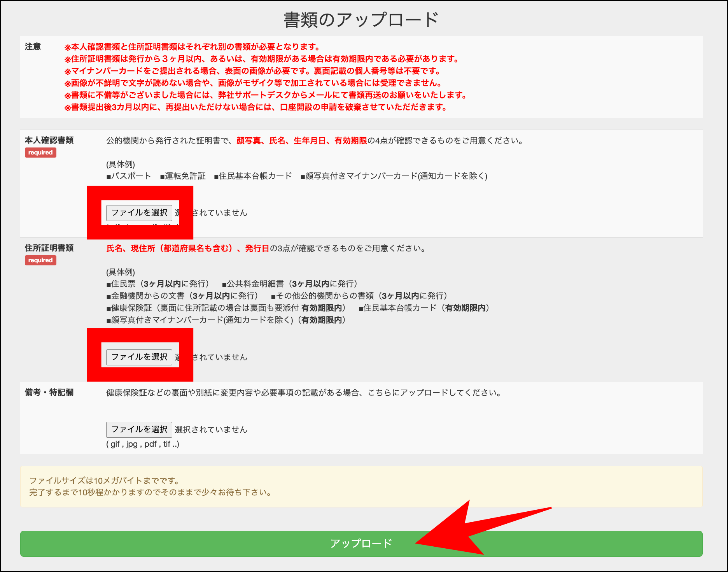Open the address proof file chooser
Viewport: 728px width, 572px height.
(139, 356)
